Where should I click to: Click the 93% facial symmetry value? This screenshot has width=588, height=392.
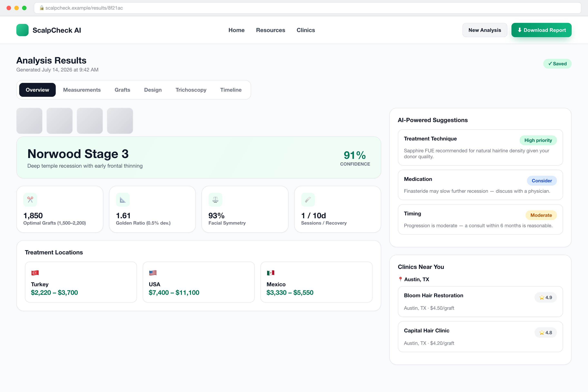216,216
